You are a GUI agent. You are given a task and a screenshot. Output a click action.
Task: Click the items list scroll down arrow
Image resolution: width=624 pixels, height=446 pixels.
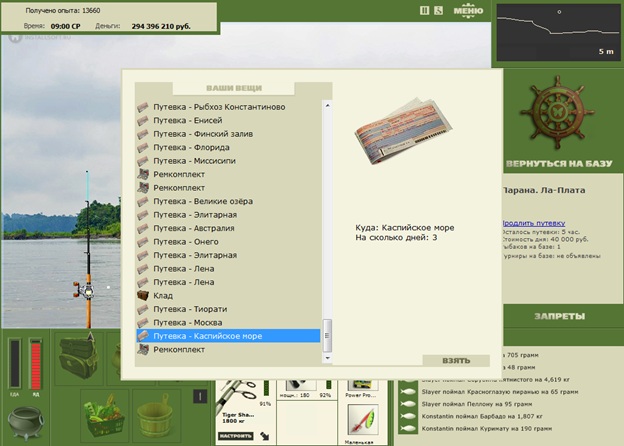coord(327,358)
